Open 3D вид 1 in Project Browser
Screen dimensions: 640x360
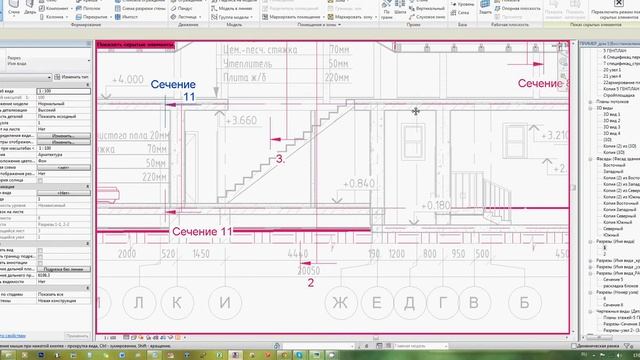point(612,115)
